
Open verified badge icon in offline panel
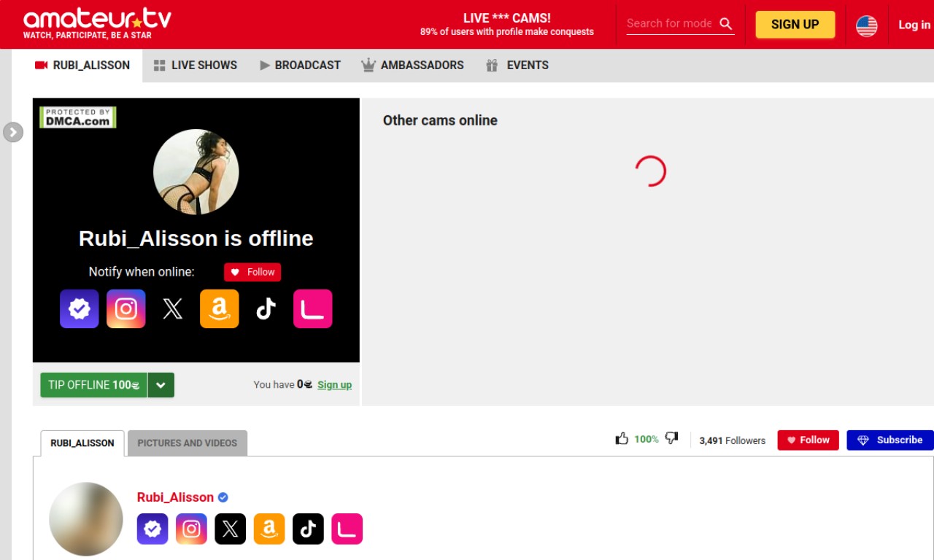click(x=80, y=308)
